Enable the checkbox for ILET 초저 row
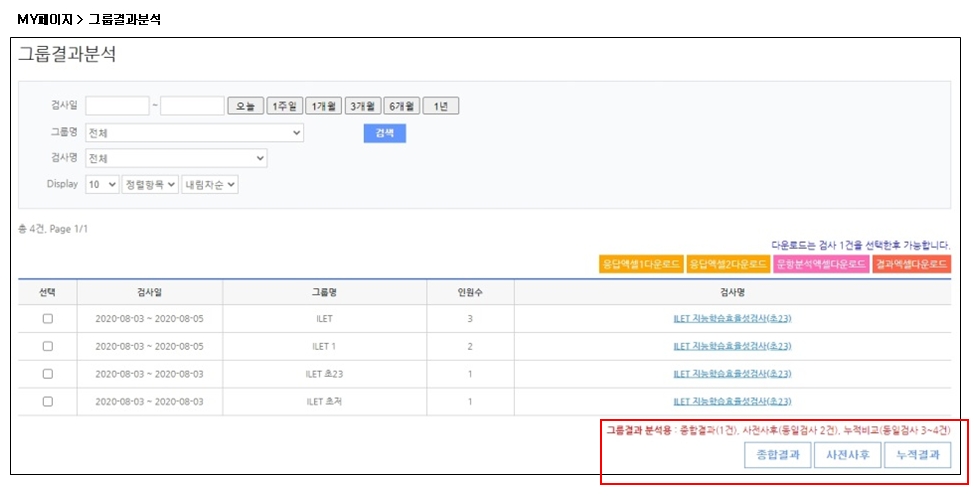This screenshot has width=978, height=501. (x=47, y=401)
